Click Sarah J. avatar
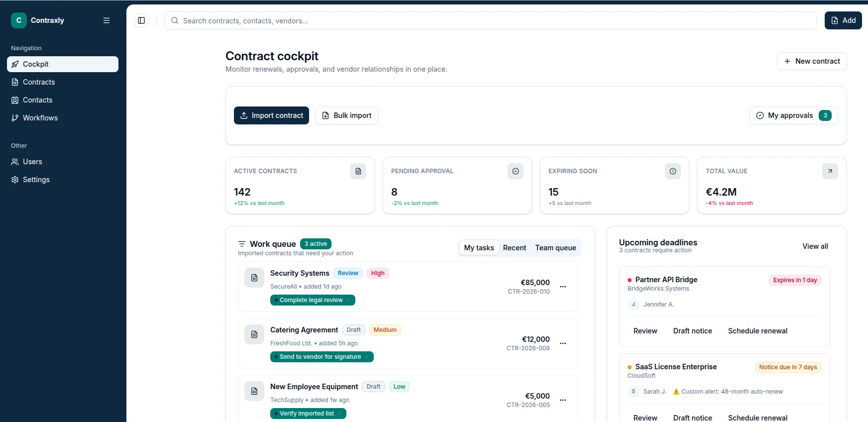The width and height of the screenshot is (868, 422). [x=634, y=392]
